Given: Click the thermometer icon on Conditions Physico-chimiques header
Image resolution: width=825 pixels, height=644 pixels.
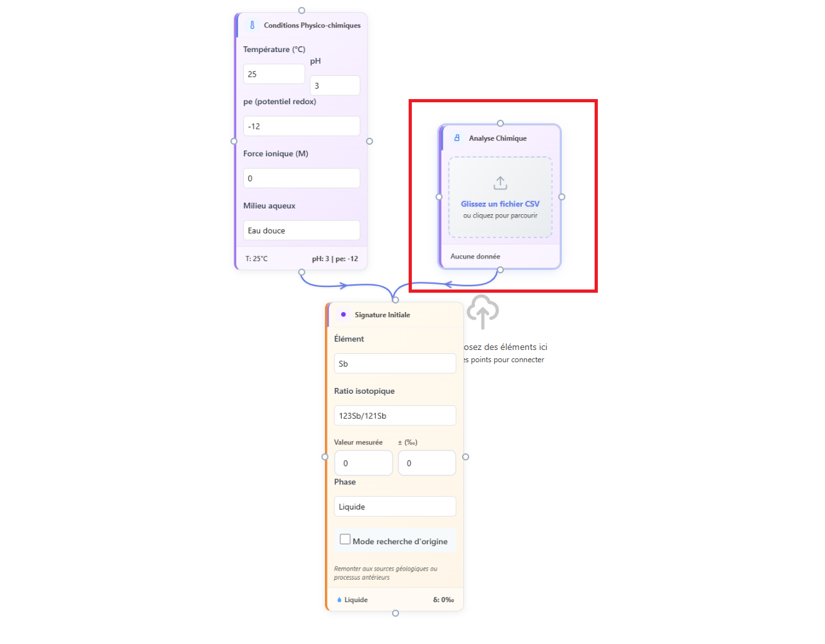Looking at the screenshot, I should tap(252, 24).
